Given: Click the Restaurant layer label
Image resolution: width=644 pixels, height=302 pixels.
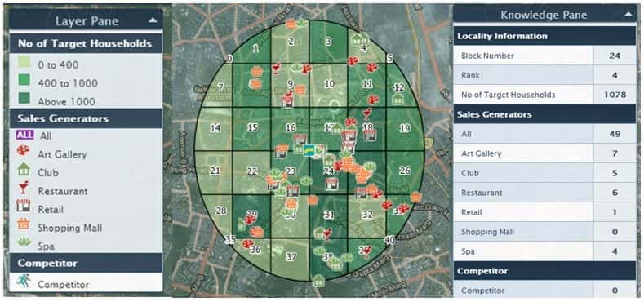Looking at the screenshot, I should [x=62, y=191].
